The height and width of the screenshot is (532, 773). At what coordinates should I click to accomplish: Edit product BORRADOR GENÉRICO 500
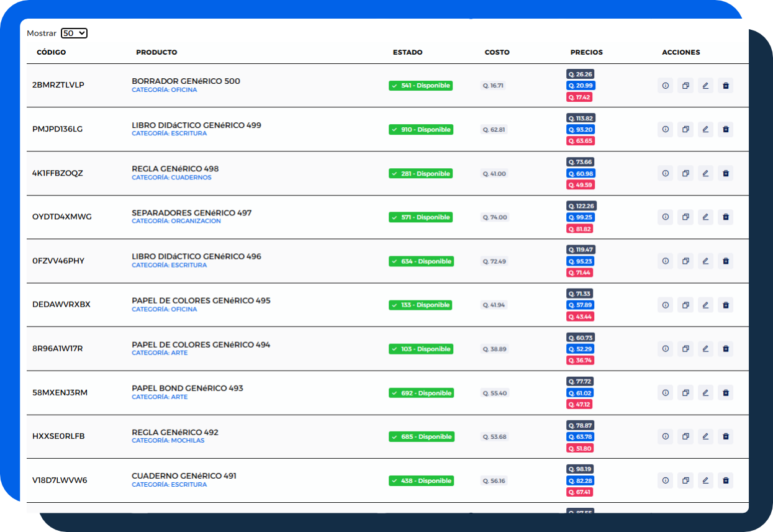tap(705, 86)
